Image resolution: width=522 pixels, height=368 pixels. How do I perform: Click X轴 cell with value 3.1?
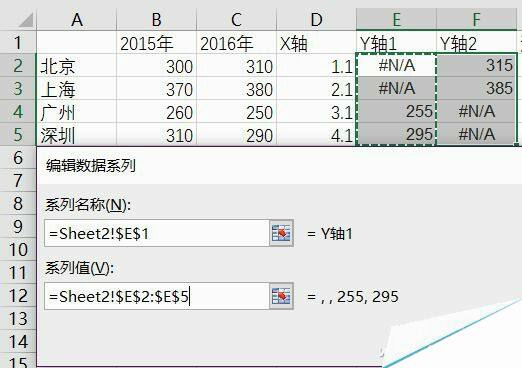316,112
